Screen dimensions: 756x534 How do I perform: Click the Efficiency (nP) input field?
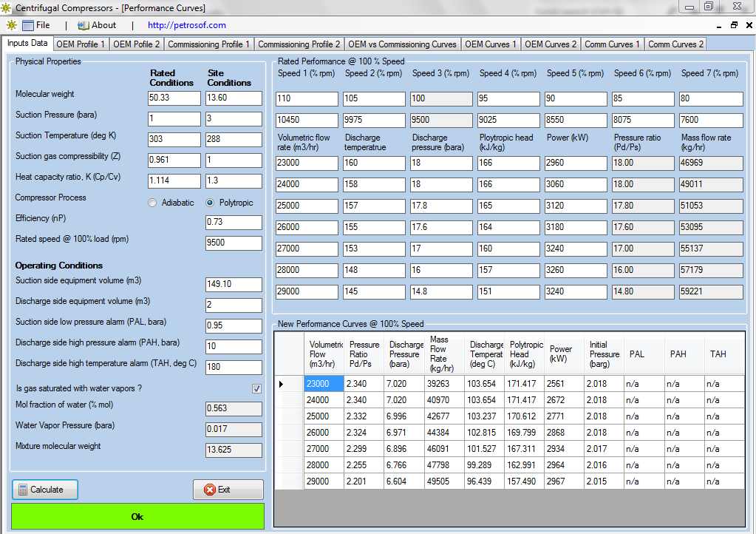click(234, 222)
